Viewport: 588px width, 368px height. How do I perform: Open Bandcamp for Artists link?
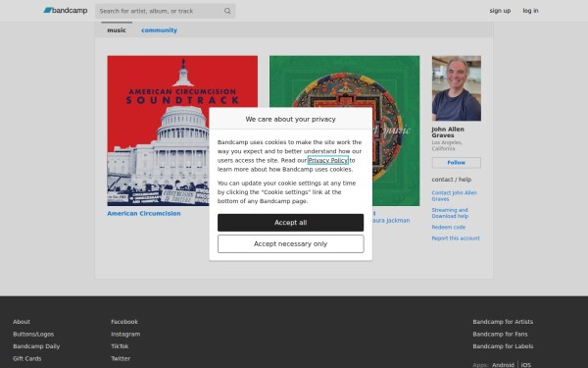point(503,322)
